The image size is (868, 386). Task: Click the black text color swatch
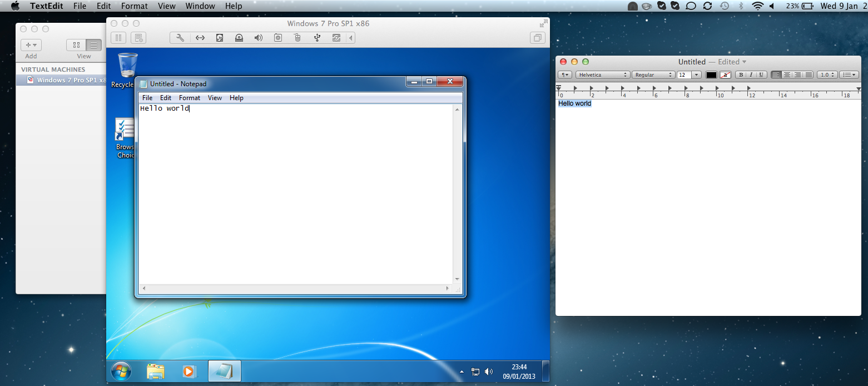(x=711, y=75)
